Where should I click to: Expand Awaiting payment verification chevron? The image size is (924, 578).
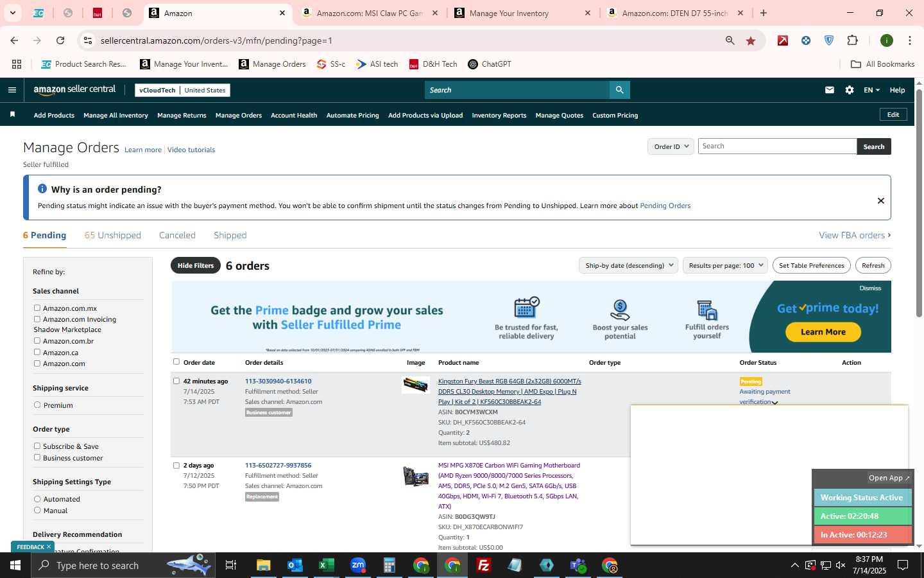pos(775,403)
